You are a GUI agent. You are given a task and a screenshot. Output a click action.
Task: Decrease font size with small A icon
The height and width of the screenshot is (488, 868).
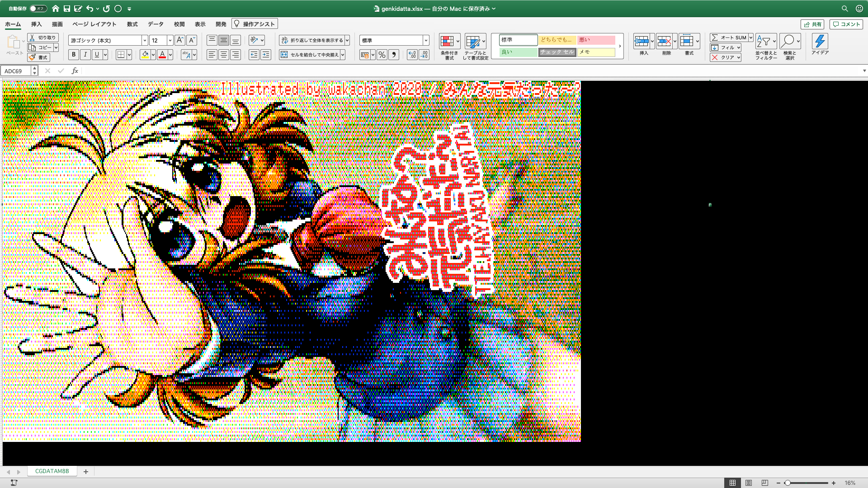pyautogui.click(x=192, y=40)
